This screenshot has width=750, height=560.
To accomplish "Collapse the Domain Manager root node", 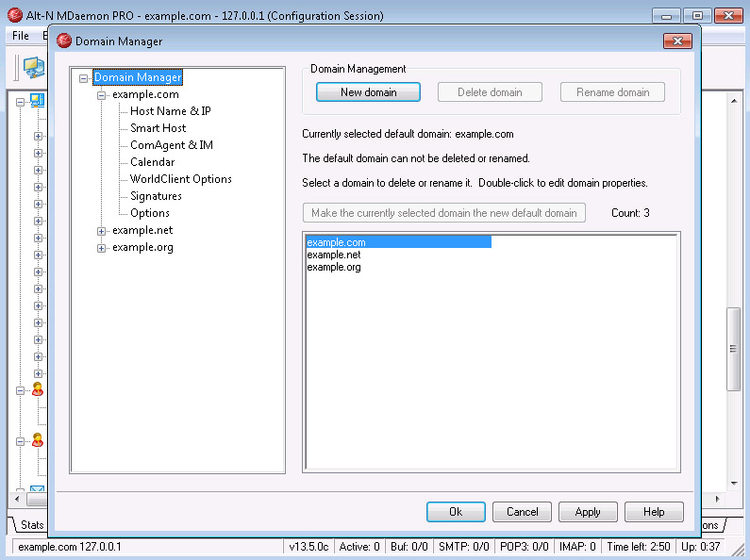I will point(83,78).
